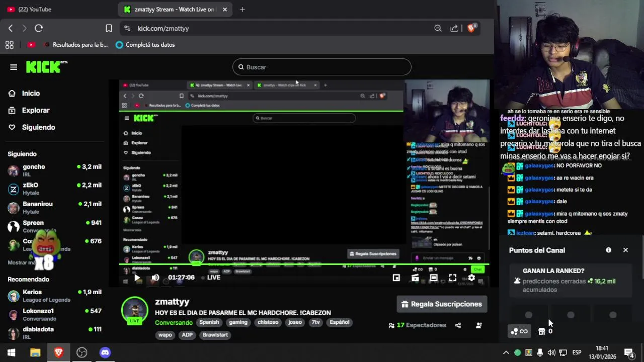Expand the system tray hidden icons chevron
The image size is (644, 362).
[506, 352]
